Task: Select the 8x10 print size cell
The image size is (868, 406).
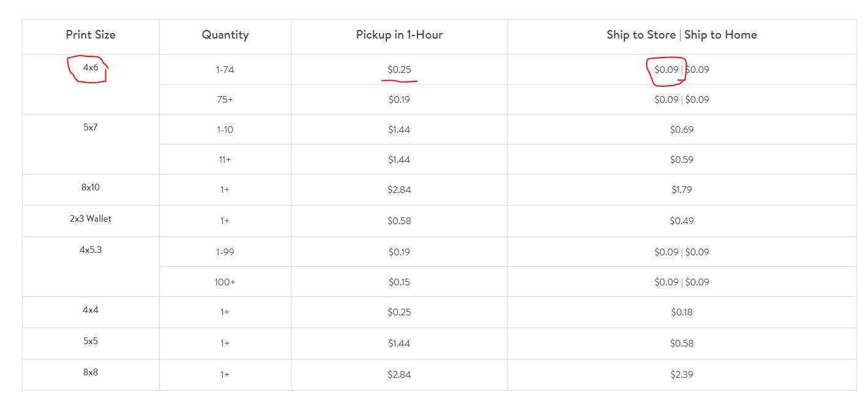Action: pyautogui.click(x=91, y=187)
